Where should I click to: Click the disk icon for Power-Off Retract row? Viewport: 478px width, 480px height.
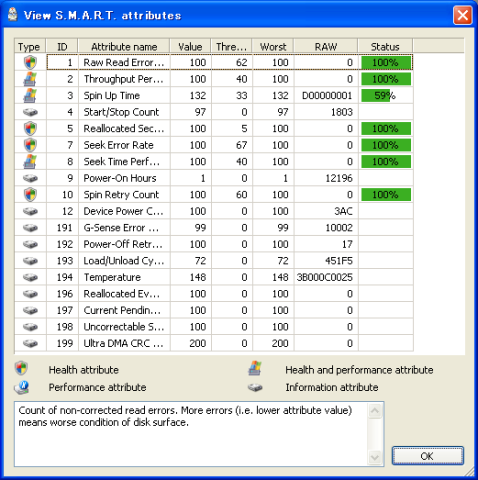30,244
